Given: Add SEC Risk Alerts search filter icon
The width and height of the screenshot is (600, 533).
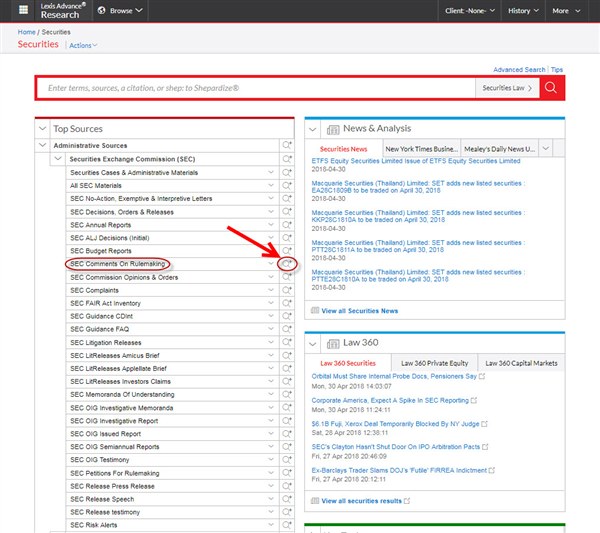Looking at the screenshot, I should pyautogui.click(x=287, y=525).
